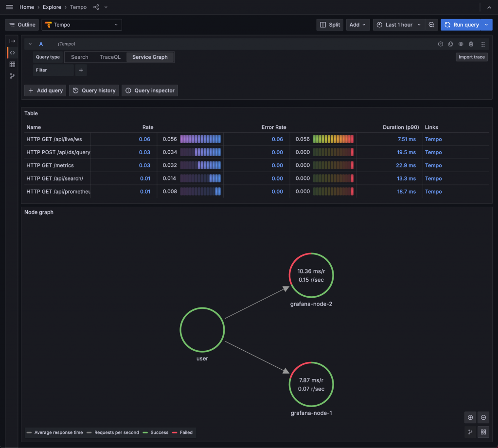Delete query A with the trash icon
This screenshot has height=448, width=498.
point(471,44)
